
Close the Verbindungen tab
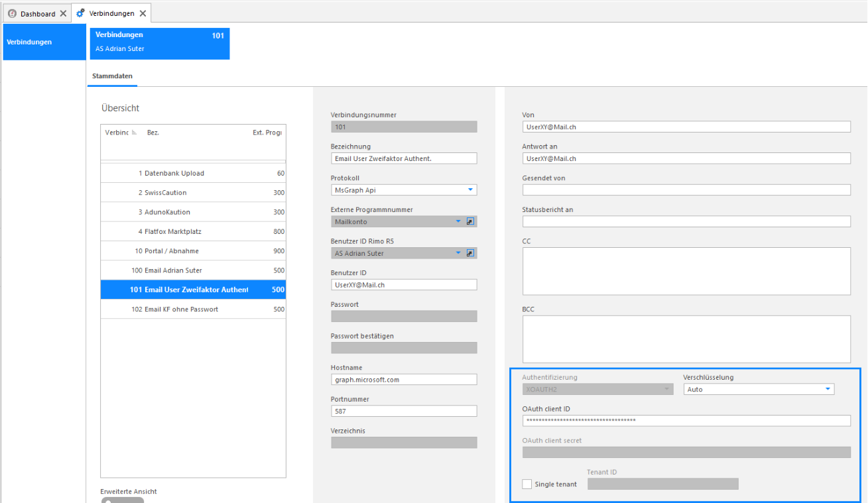[143, 13]
